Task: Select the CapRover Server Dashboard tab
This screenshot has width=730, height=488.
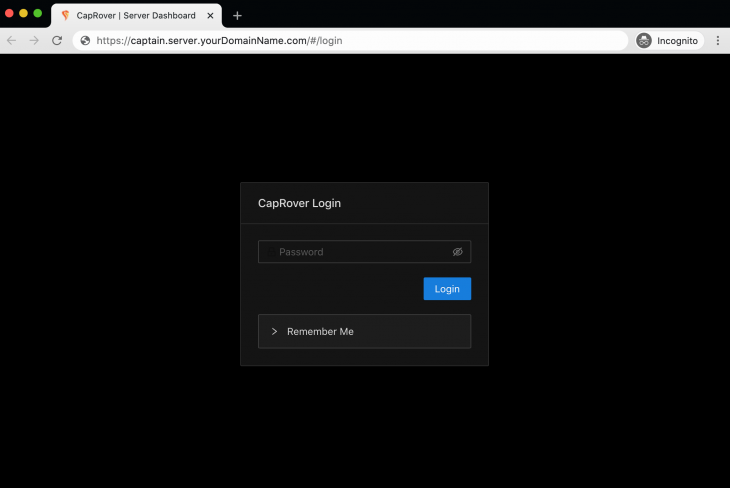Action: [136, 15]
